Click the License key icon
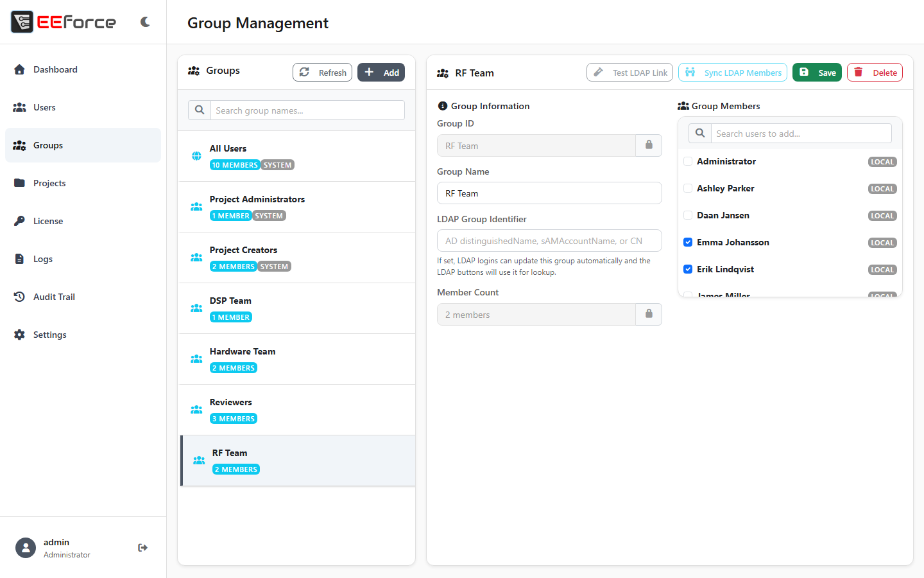This screenshot has width=924, height=578. tap(19, 221)
